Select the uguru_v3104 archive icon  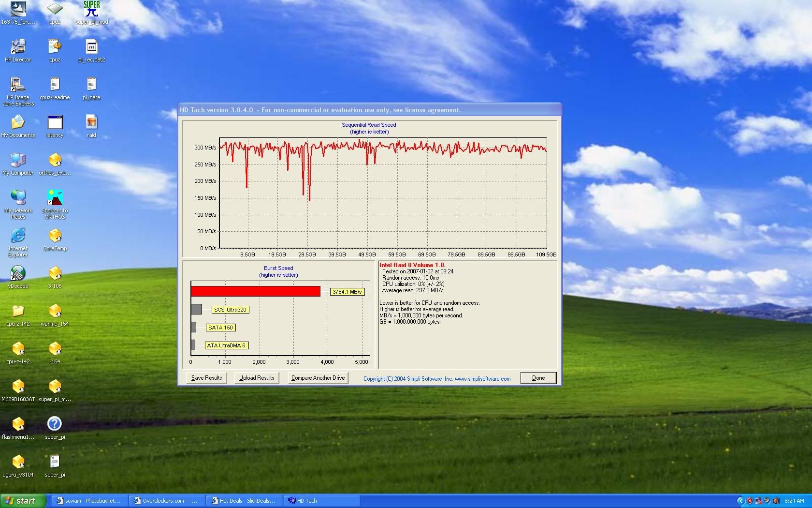coord(18,465)
